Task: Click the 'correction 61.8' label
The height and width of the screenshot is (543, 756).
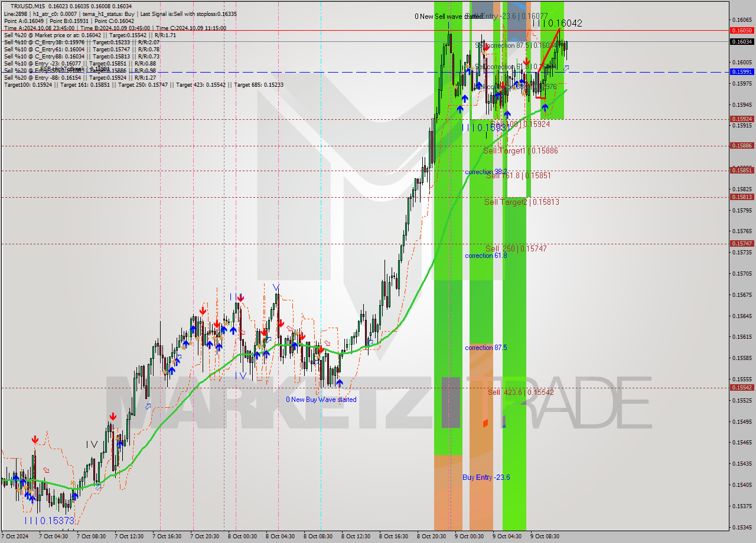Action: click(x=485, y=256)
